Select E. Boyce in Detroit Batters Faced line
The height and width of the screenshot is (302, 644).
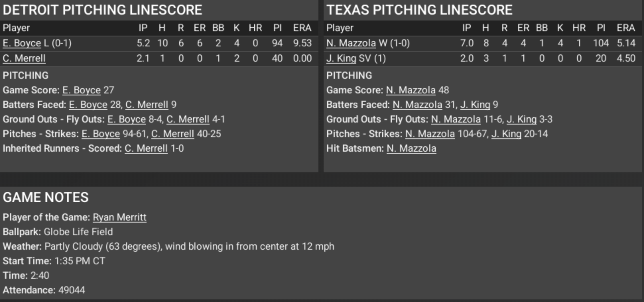(88, 105)
